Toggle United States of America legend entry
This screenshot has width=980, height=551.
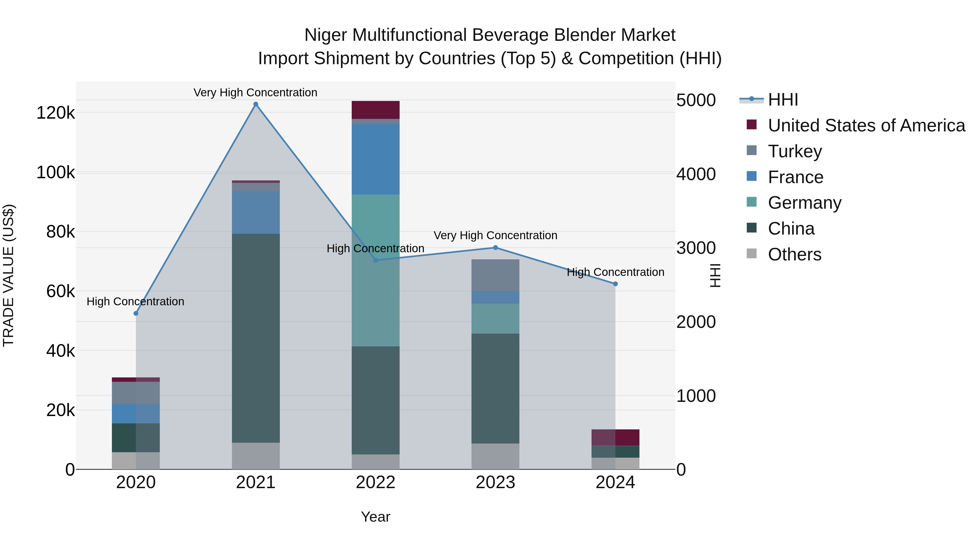coord(852,125)
